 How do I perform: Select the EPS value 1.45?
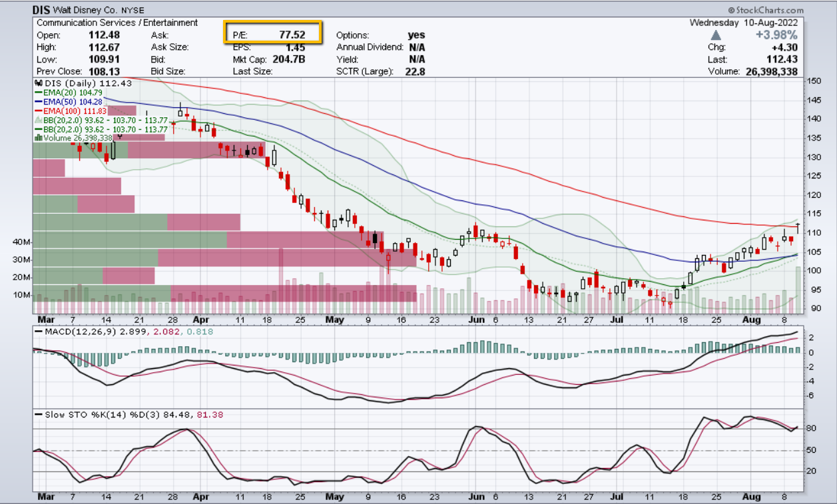tap(295, 47)
